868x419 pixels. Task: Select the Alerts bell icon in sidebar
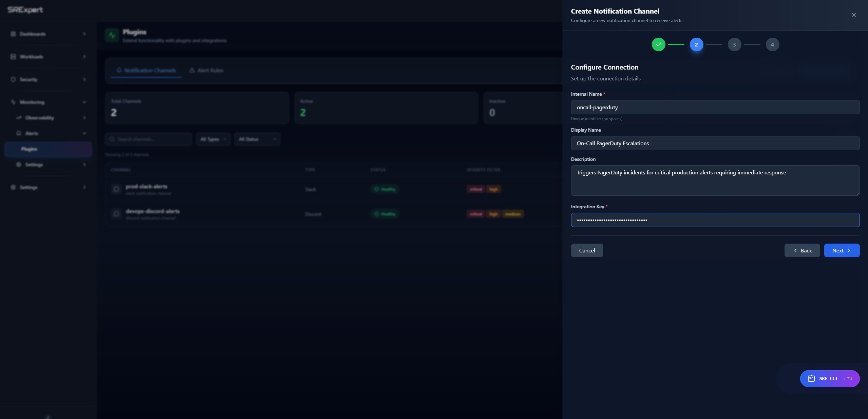pos(19,133)
